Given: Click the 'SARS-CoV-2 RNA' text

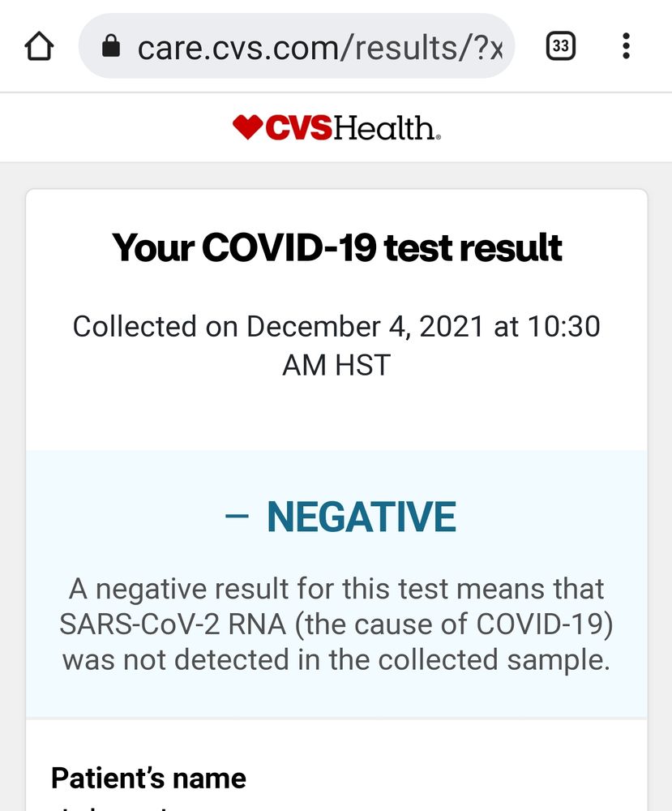Looking at the screenshot, I should pos(173,624).
